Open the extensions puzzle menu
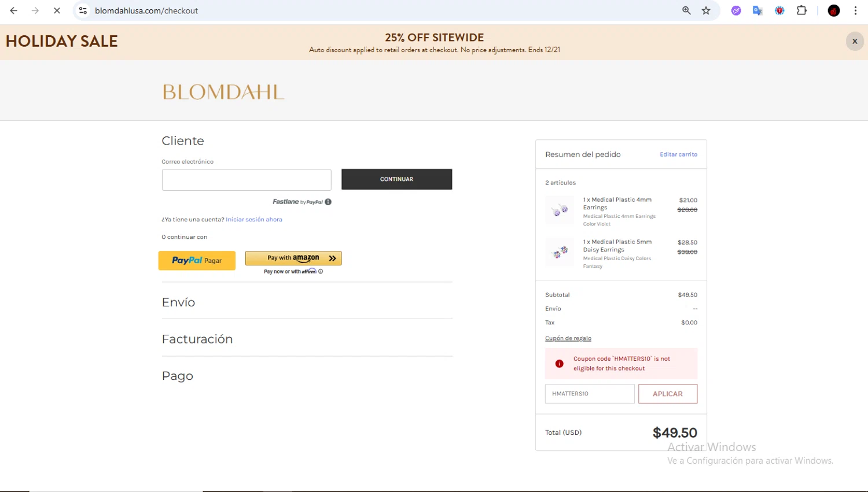This screenshot has width=868, height=492. point(801,10)
